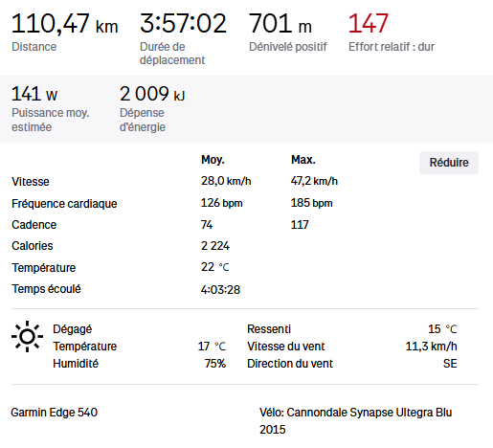
Task: Click the Max. column header
Action: click(303, 160)
